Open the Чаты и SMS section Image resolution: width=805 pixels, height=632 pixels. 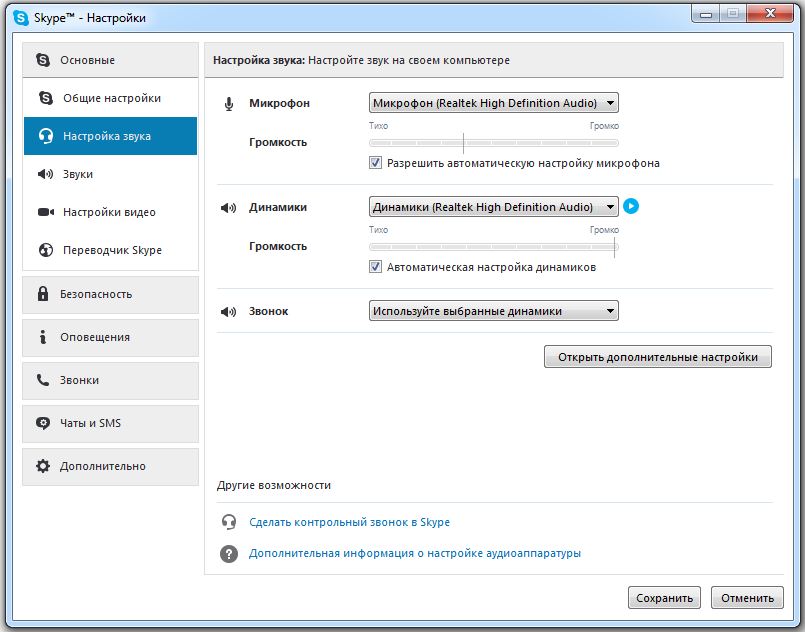tap(110, 424)
